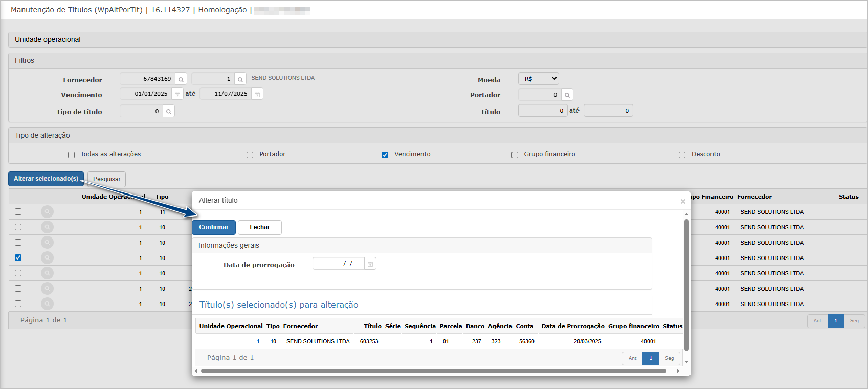Select page 1 in dialog pager
The width and height of the screenshot is (868, 389).
pyautogui.click(x=651, y=358)
